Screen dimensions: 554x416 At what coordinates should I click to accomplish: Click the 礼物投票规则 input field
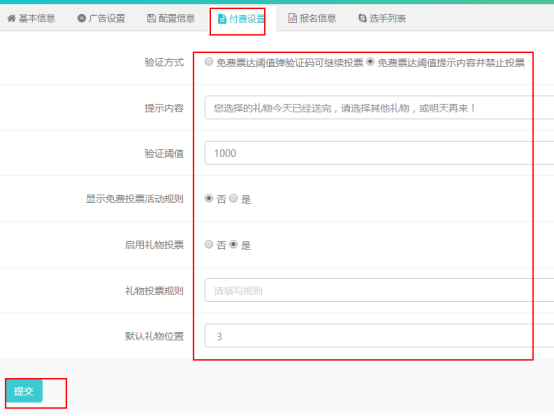(x=379, y=290)
